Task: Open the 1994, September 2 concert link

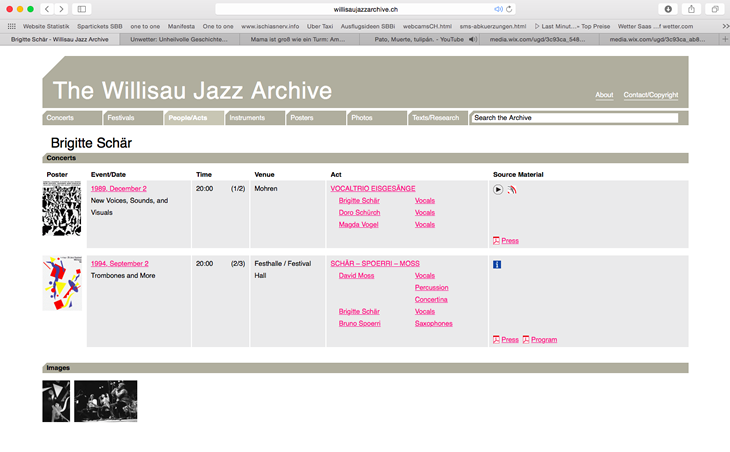Action: click(120, 263)
